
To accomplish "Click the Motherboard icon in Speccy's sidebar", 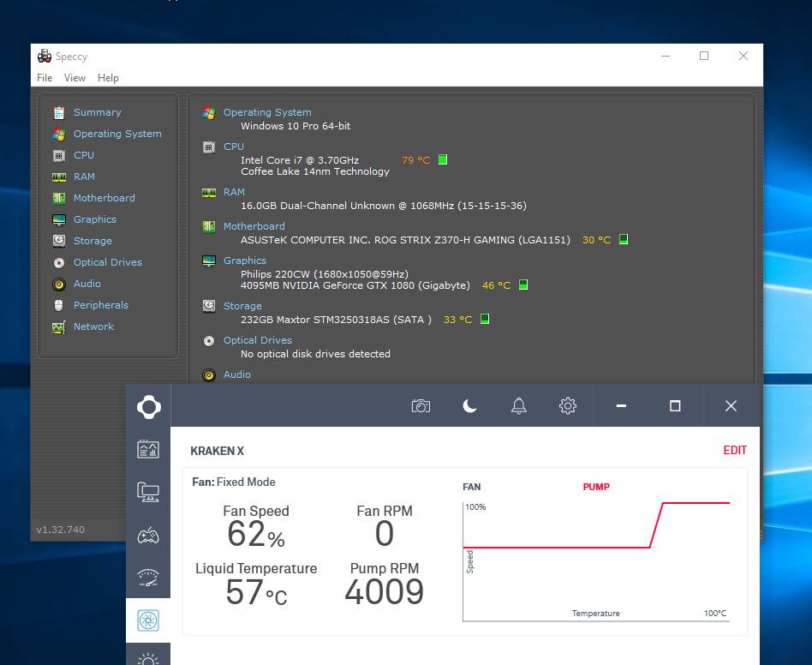I will (x=59, y=198).
